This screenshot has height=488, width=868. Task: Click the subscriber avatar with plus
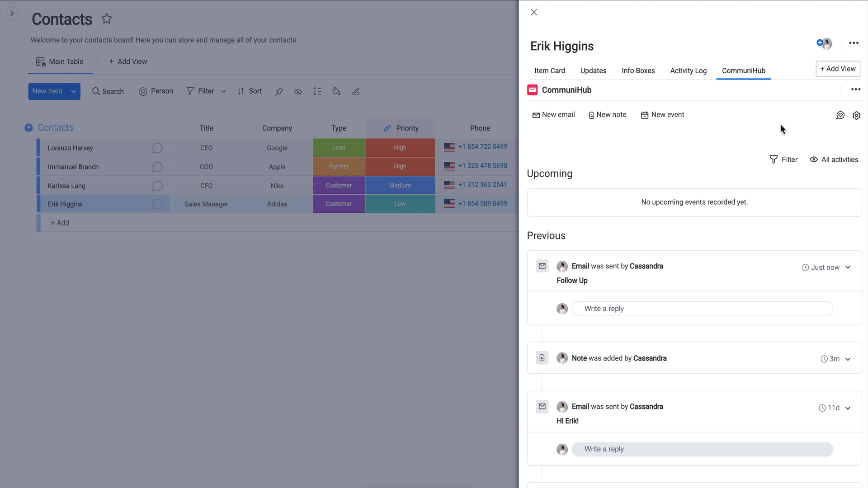point(824,43)
